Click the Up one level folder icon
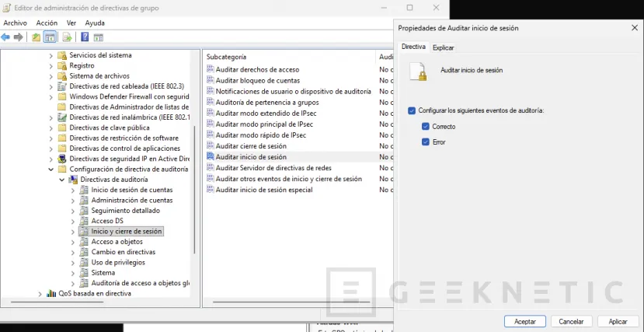Screen dimensions: 644x332 tap(37, 37)
